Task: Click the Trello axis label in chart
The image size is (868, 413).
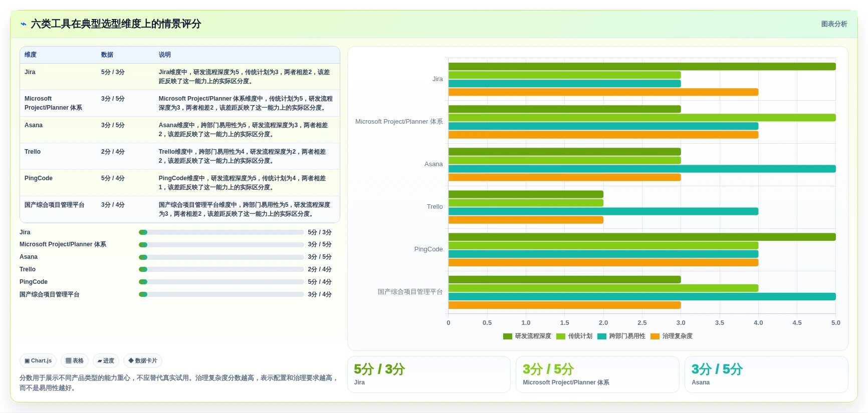Action: (x=435, y=207)
